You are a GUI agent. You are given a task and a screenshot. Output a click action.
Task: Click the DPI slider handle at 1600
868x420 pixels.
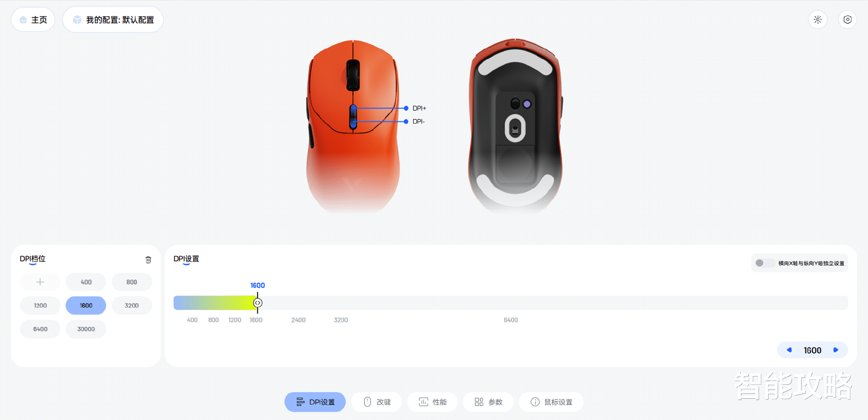coord(258,303)
